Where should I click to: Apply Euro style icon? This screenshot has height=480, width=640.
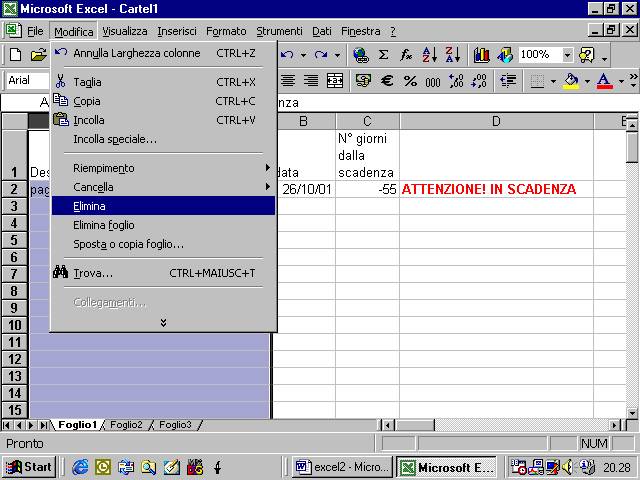tap(387, 80)
